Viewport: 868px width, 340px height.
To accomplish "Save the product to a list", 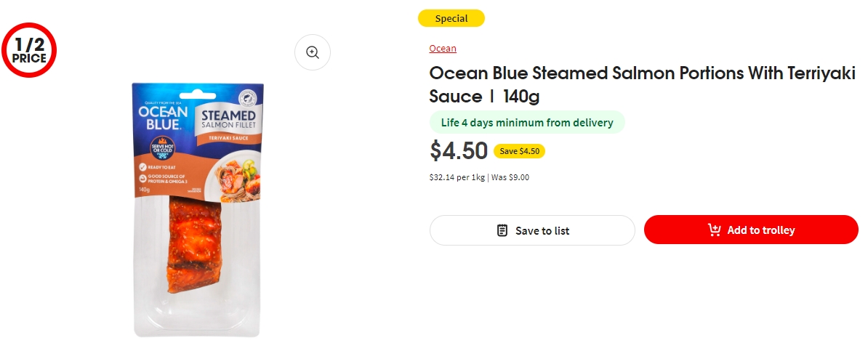I will [x=532, y=230].
